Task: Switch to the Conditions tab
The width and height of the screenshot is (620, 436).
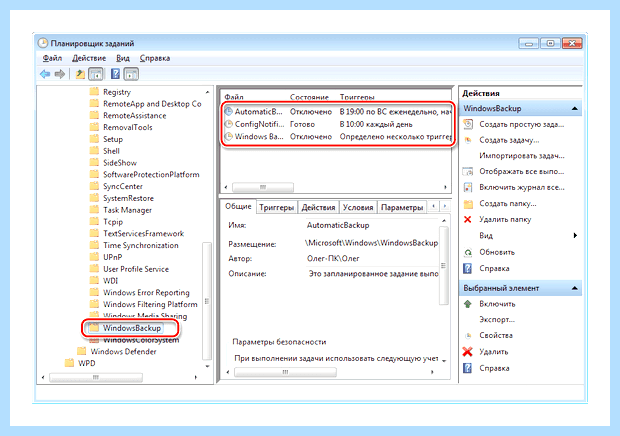Action: point(358,208)
